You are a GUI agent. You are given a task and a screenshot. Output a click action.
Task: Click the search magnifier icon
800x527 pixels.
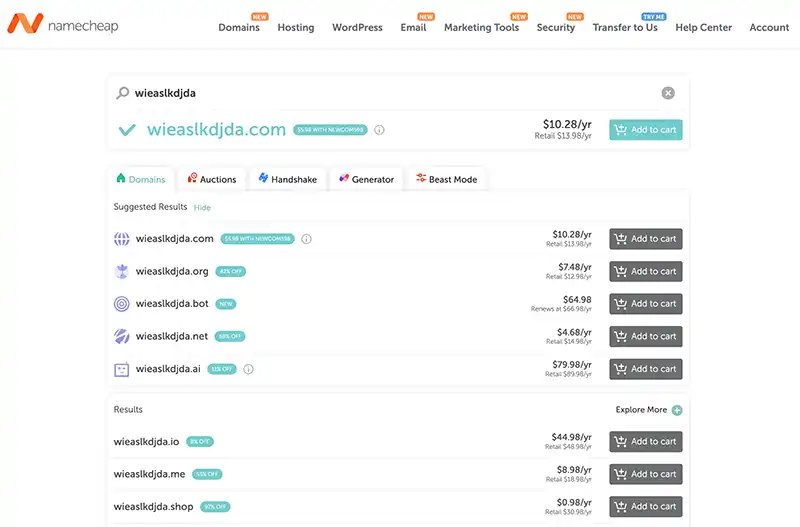pos(122,93)
